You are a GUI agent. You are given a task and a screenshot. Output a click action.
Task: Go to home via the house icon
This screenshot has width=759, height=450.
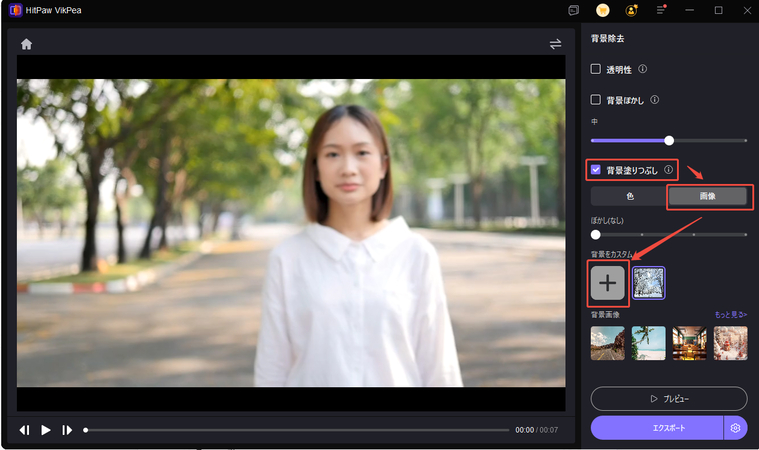pyautogui.click(x=26, y=45)
